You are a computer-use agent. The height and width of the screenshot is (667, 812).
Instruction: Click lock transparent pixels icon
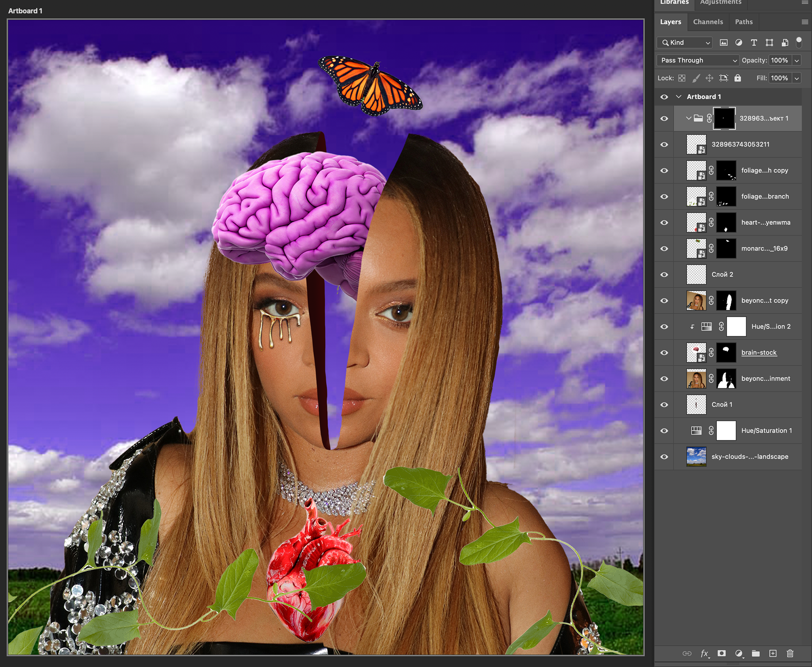tap(682, 78)
